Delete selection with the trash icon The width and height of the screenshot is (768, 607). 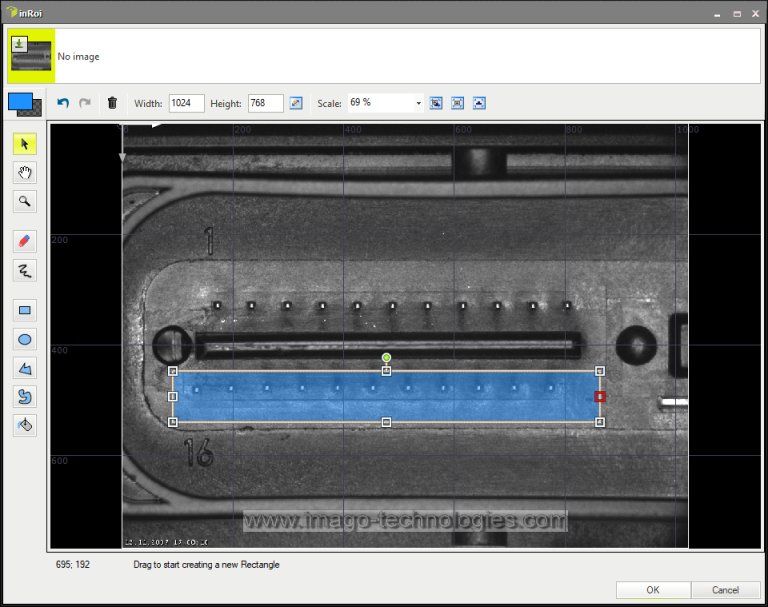coord(112,103)
